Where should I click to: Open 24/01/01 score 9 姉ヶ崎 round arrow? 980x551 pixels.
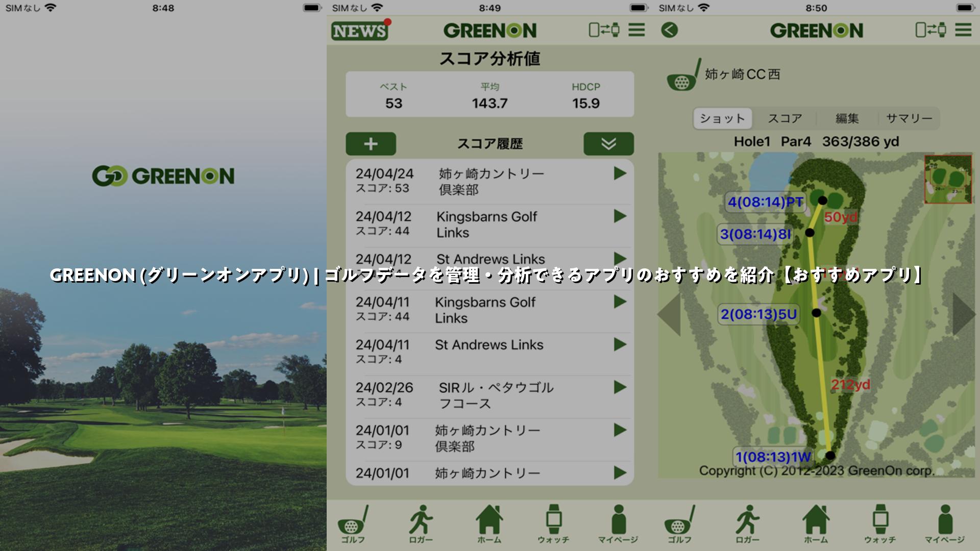620,430
